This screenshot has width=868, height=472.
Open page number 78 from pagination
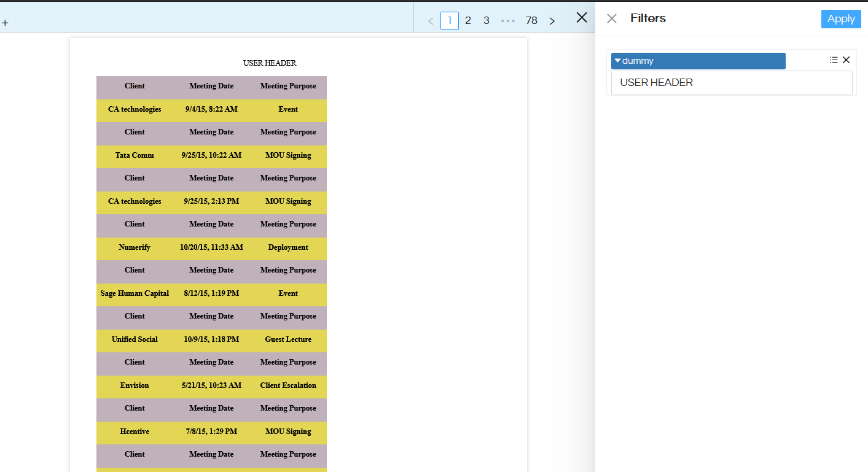(x=531, y=20)
